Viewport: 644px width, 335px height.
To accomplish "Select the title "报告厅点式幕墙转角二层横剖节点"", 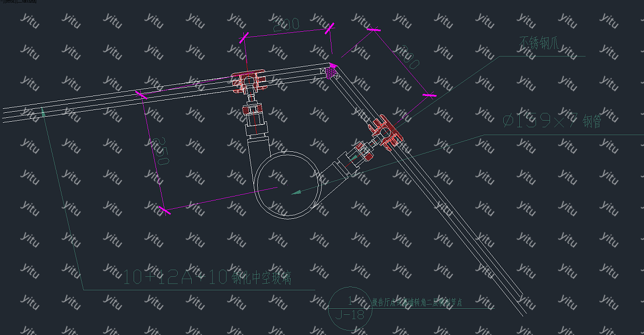I will tap(417, 303).
